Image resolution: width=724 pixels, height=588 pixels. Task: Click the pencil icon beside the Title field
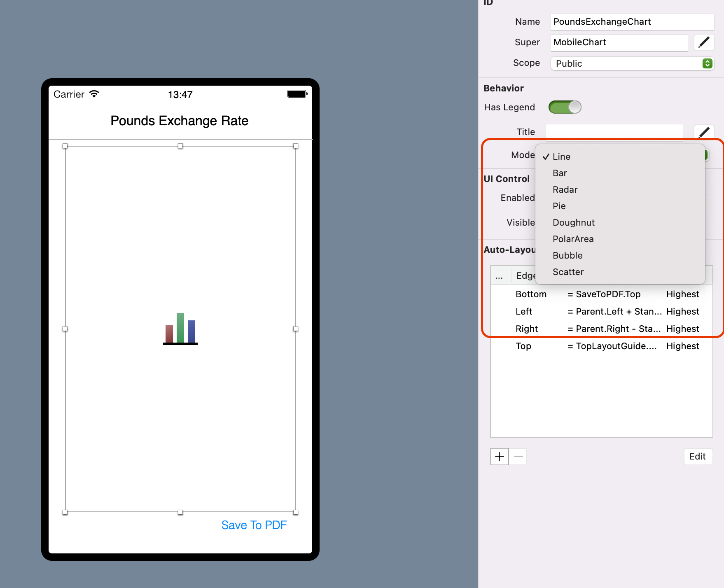705,131
